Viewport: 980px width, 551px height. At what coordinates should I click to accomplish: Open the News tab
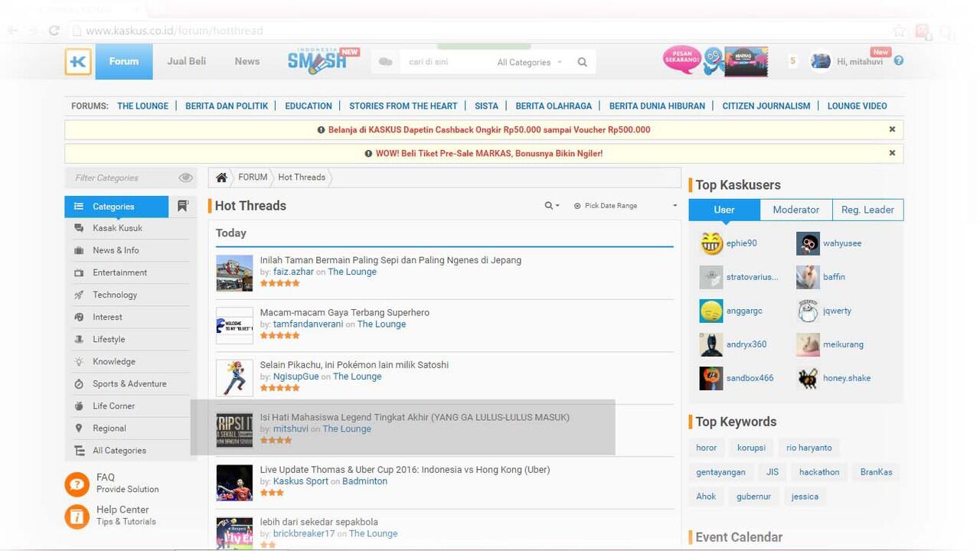[x=247, y=61]
